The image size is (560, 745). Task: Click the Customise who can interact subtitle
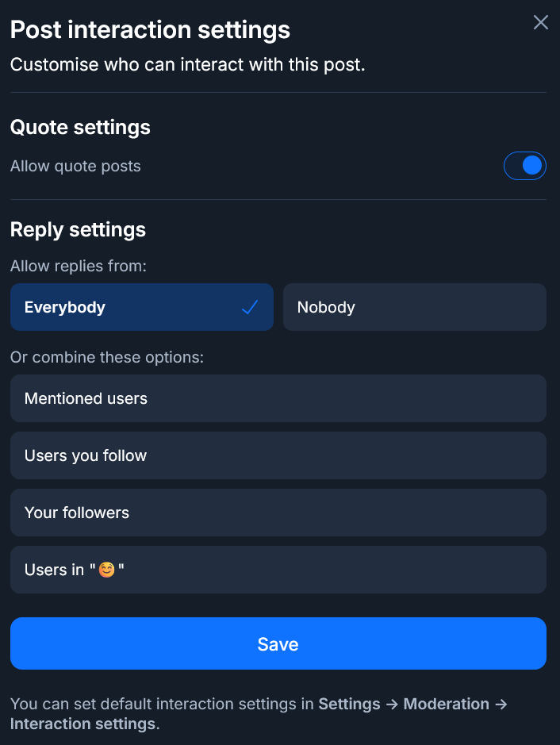coord(187,65)
